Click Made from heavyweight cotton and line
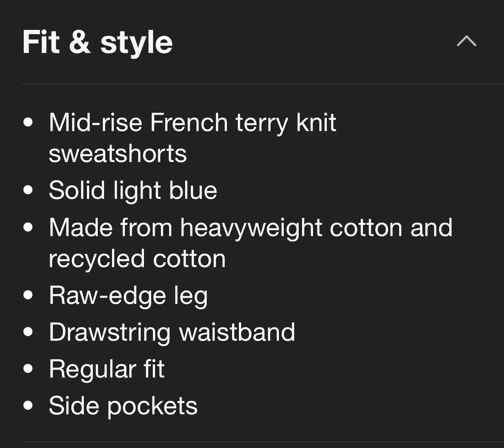Screen dimensions: 504x448 coord(251,228)
